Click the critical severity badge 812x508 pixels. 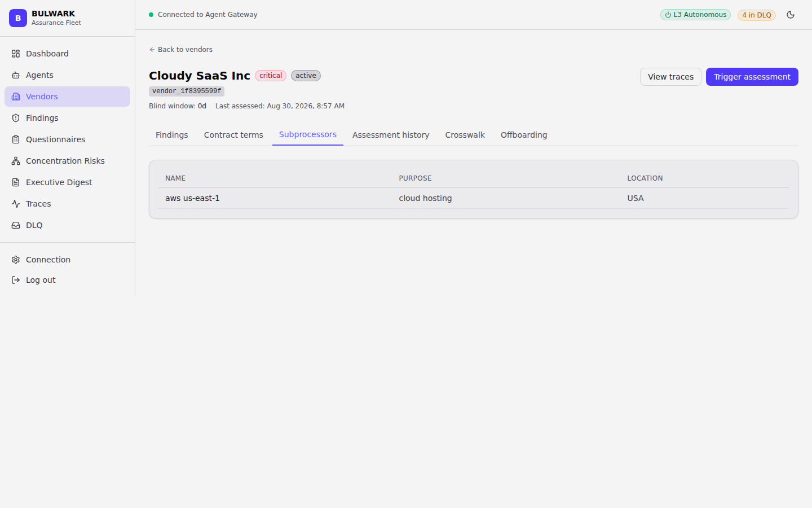tap(271, 76)
